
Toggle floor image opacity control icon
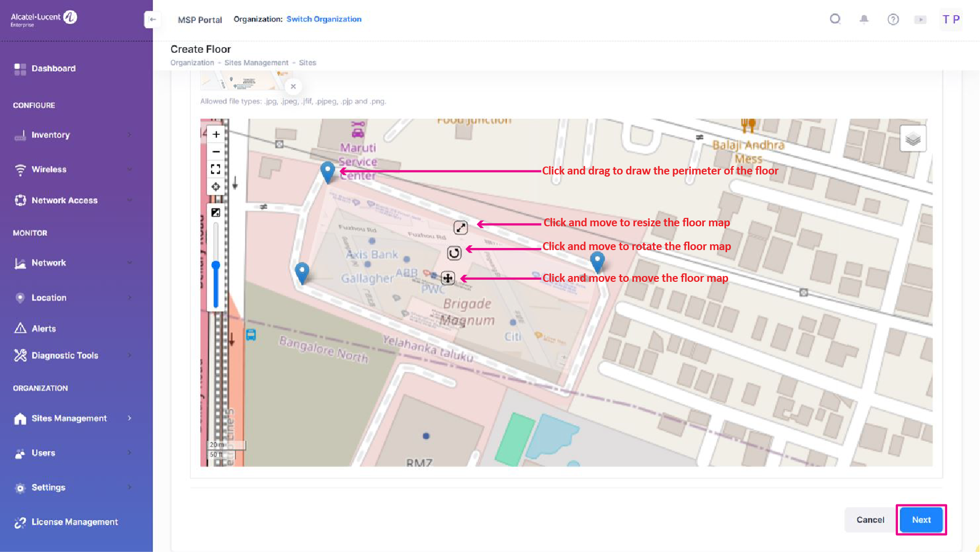tap(216, 213)
